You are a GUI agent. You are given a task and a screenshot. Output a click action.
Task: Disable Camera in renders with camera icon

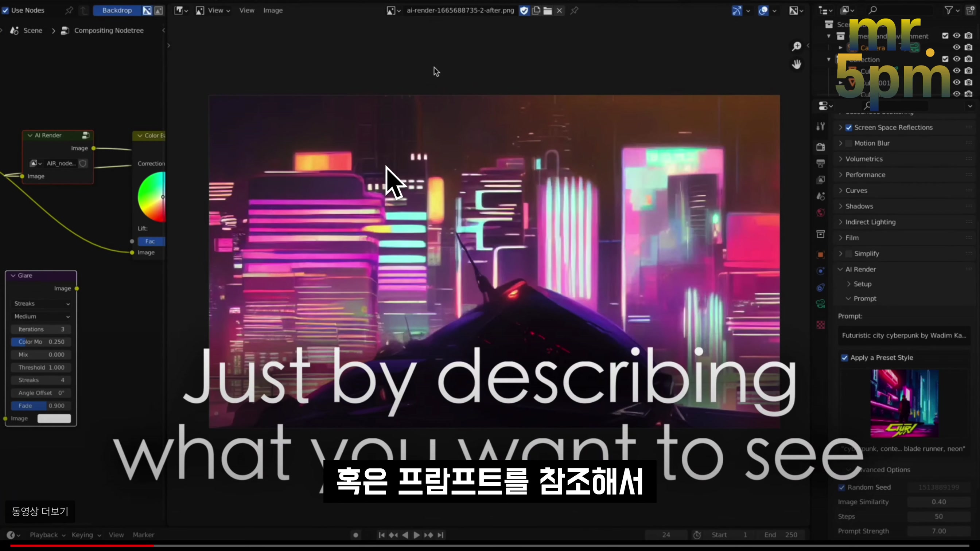pyautogui.click(x=968, y=47)
